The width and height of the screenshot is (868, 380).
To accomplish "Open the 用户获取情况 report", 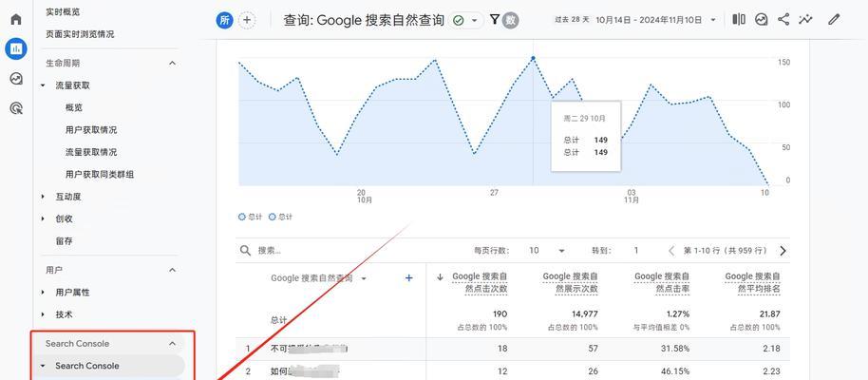I will pyautogui.click(x=91, y=129).
